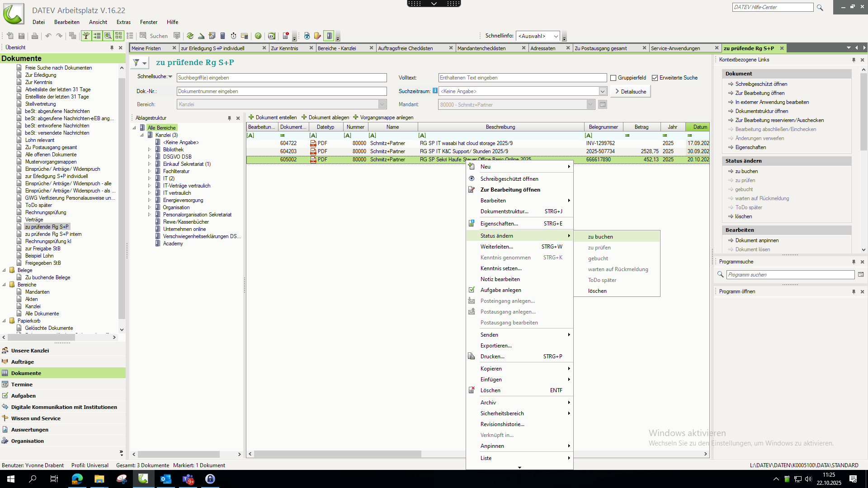Click the filter funnel icon
The image size is (868, 488).
point(136,63)
